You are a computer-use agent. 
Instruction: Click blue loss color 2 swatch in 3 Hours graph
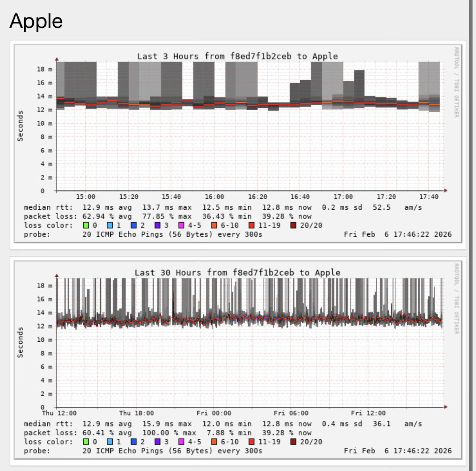[134, 226]
